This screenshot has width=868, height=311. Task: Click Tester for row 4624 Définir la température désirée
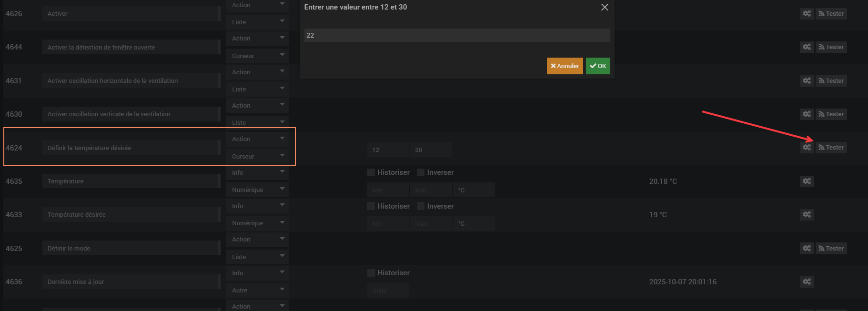pyautogui.click(x=831, y=148)
